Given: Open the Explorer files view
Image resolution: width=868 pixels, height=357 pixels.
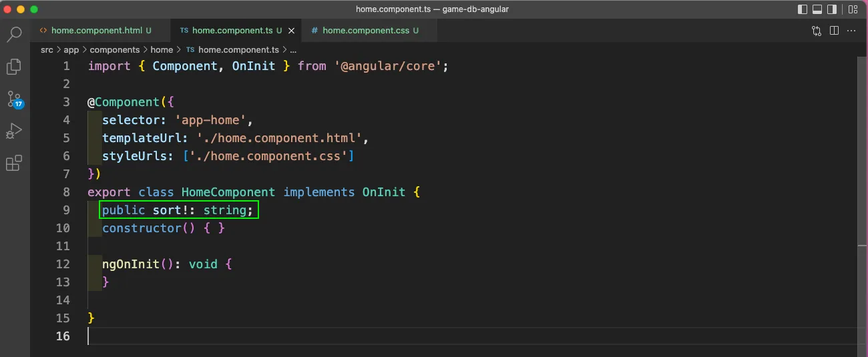Looking at the screenshot, I should coord(14,66).
